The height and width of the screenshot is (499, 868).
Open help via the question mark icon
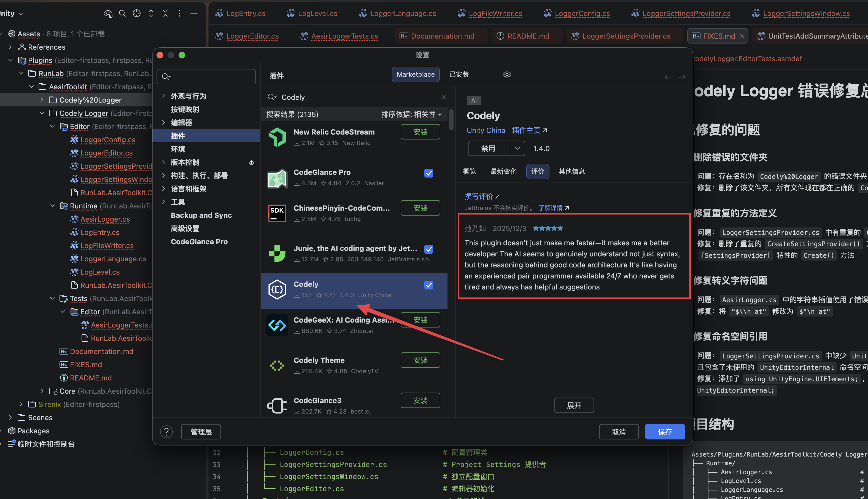click(x=166, y=431)
